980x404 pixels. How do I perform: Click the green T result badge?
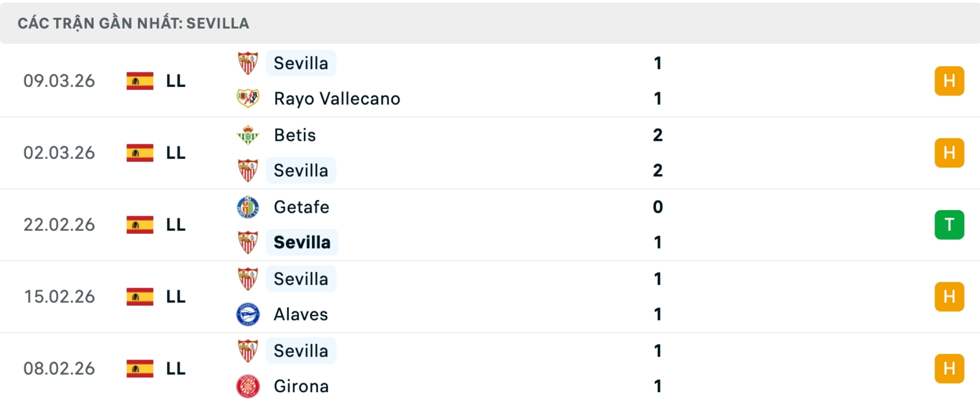pyautogui.click(x=950, y=224)
